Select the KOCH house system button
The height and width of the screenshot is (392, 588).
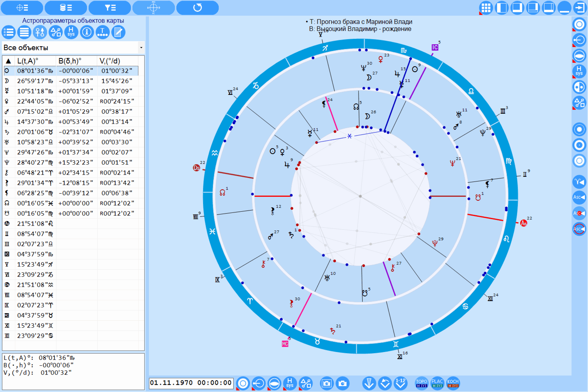point(453,383)
